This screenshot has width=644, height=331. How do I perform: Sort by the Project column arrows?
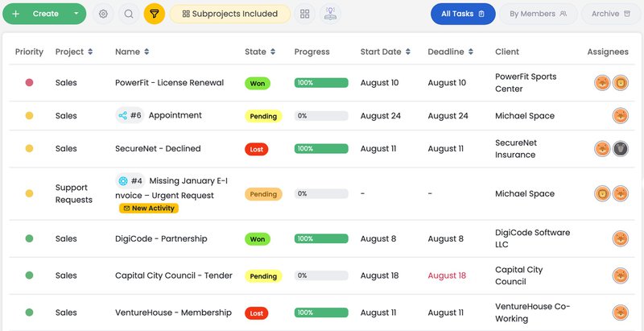coord(90,52)
